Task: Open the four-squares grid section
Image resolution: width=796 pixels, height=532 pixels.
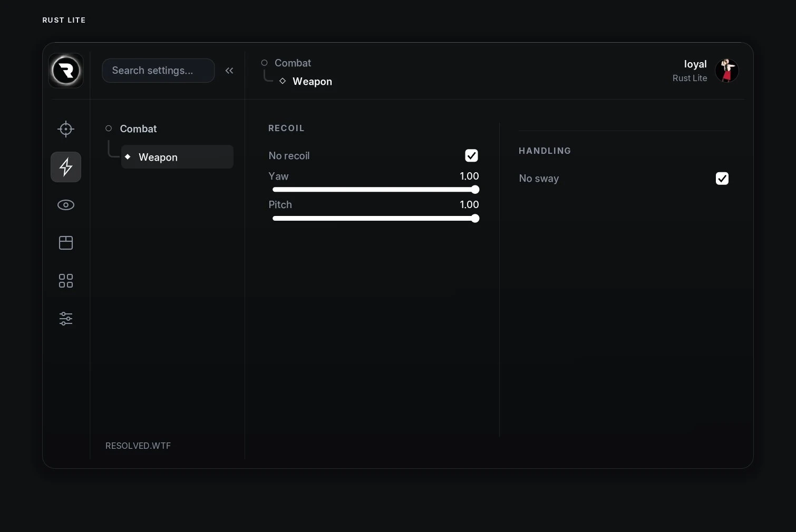Action: pos(66,281)
